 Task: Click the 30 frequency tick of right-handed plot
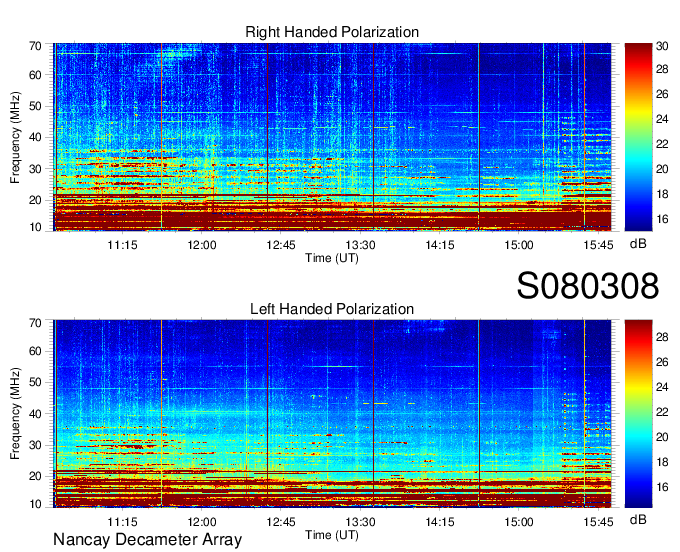point(35,169)
